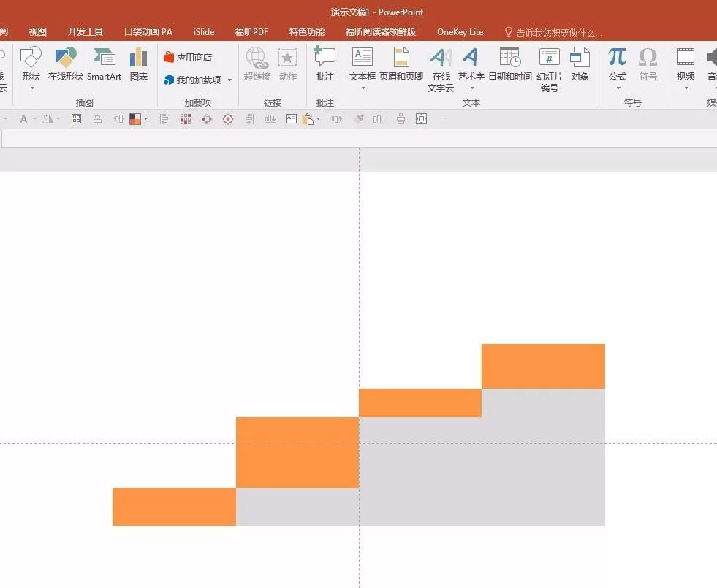Image resolution: width=717 pixels, height=588 pixels.
Task: Click the dark-red-orange color palette swatch
Action: [135, 119]
